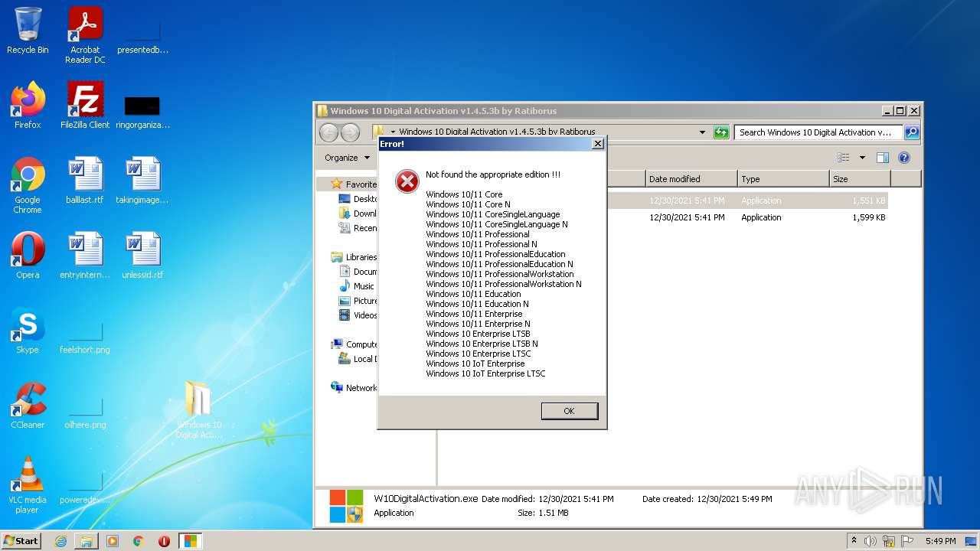Open Music library in navigation pane
The width and height of the screenshot is (980, 551).
click(x=357, y=286)
